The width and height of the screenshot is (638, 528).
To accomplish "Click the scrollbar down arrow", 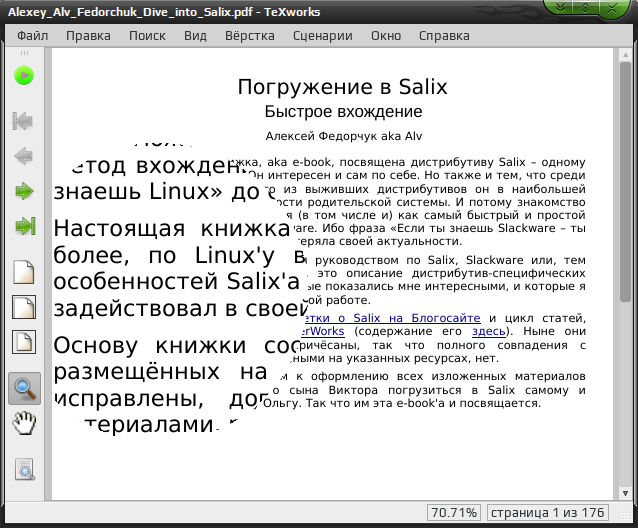I will point(625,493).
